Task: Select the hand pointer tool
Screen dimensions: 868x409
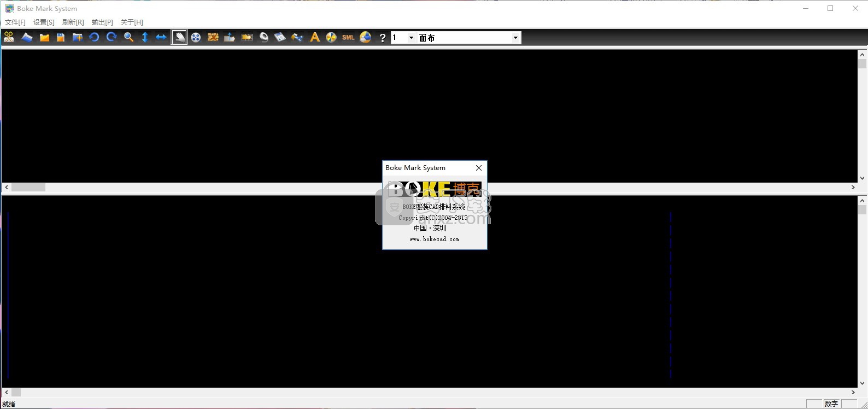Action: [179, 37]
